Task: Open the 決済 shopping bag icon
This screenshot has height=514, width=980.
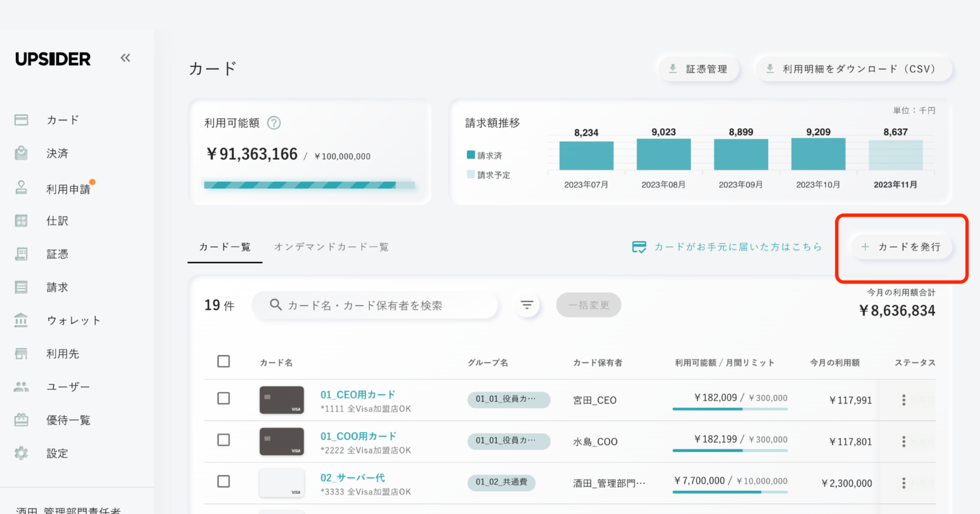Action: pos(22,153)
